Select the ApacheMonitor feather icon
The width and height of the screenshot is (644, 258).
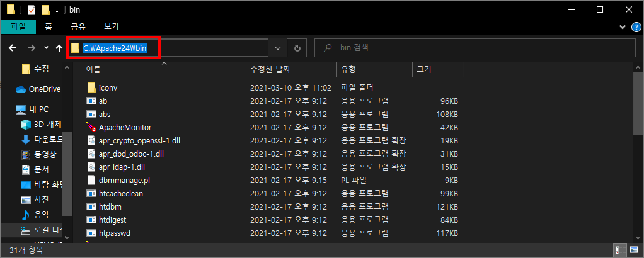(x=91, y=127)
